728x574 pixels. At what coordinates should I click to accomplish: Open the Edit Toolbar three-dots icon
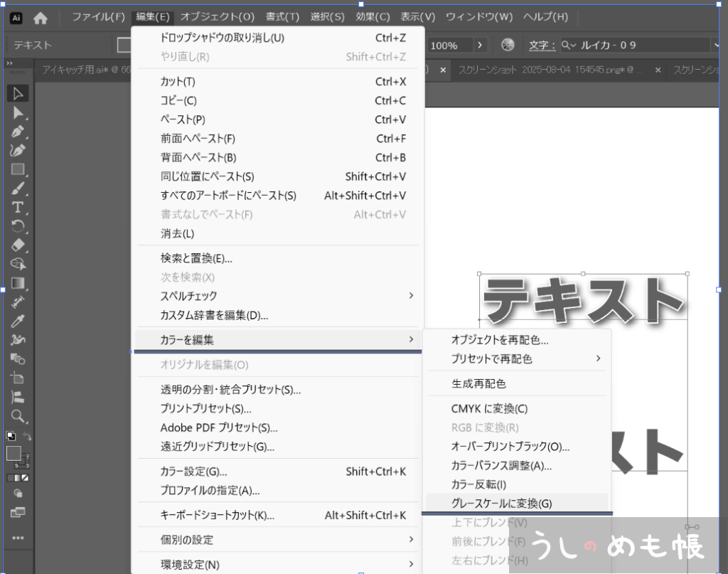(x=18, y=538)
